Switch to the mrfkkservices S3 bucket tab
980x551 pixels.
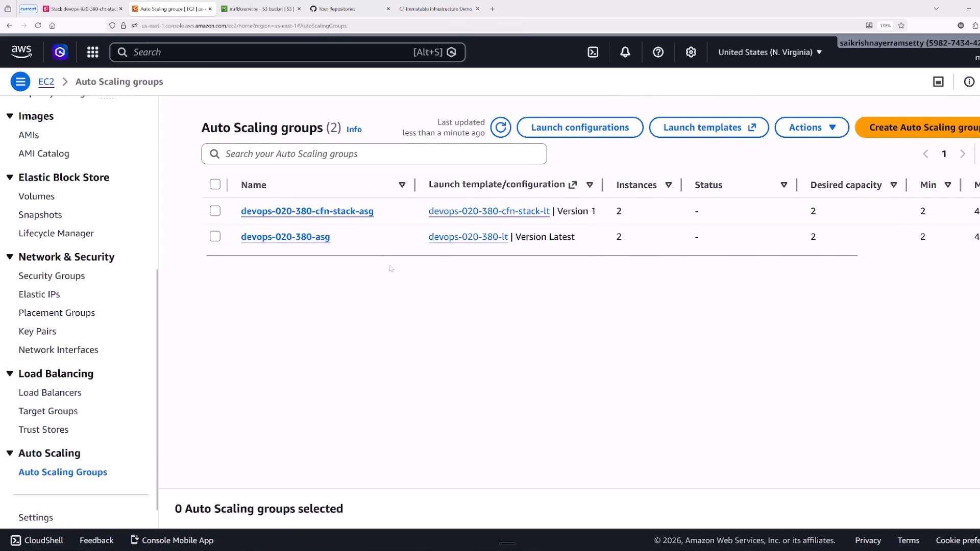click(261, 9)
